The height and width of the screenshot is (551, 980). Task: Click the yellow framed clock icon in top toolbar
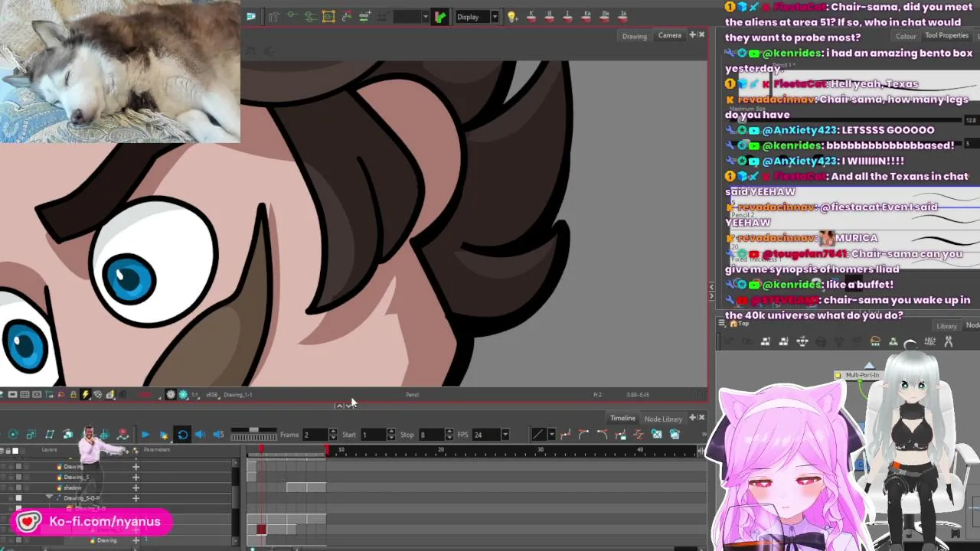(328, 17)
